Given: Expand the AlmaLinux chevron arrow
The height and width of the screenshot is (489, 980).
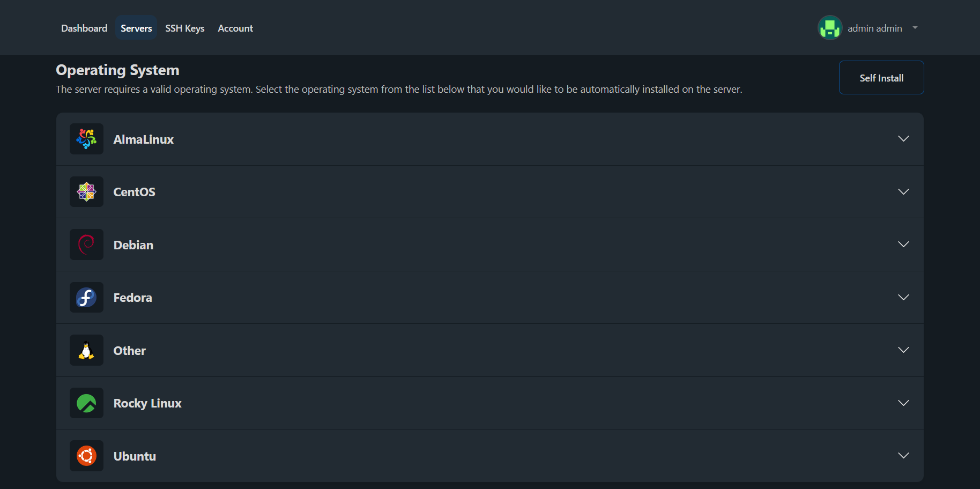Looking at the screenshot, I should click(903, 139).
